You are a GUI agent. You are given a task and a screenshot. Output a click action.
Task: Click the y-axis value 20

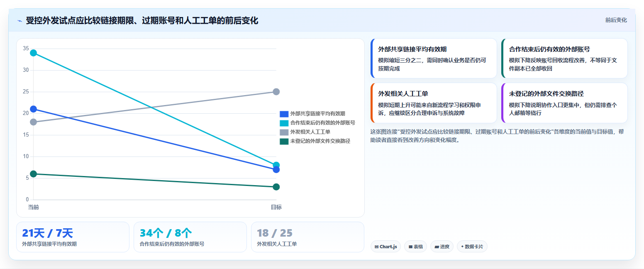tap(26, 113)
